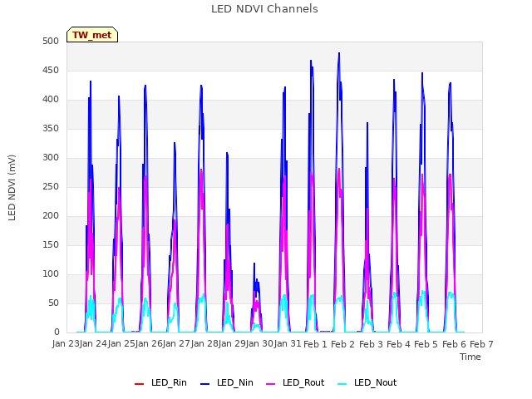The width and height of the screenshot is (532, 399).
Task: Click the small blue peak near Jan 30
Action: (x=254, y=264)
